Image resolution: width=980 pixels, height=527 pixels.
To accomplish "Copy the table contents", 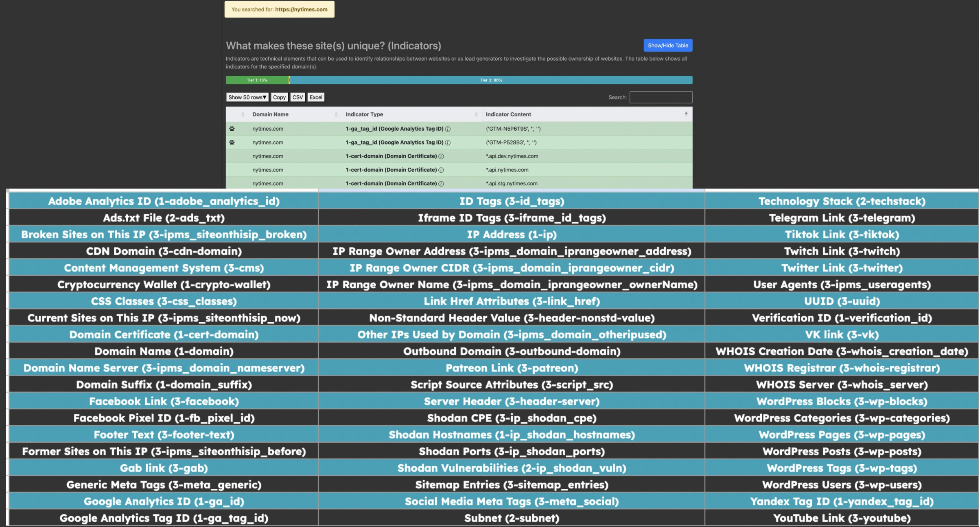I will click(x=279, y=97).
